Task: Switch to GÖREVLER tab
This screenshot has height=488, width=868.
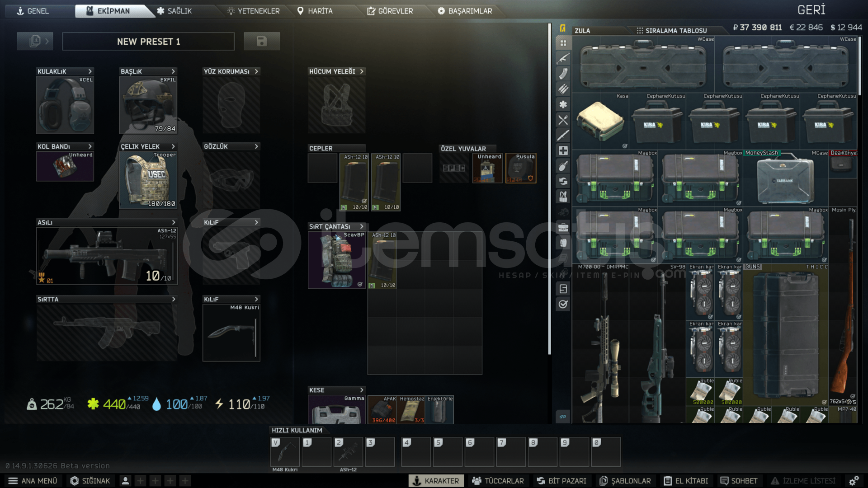Action: (x=390, y=11)
